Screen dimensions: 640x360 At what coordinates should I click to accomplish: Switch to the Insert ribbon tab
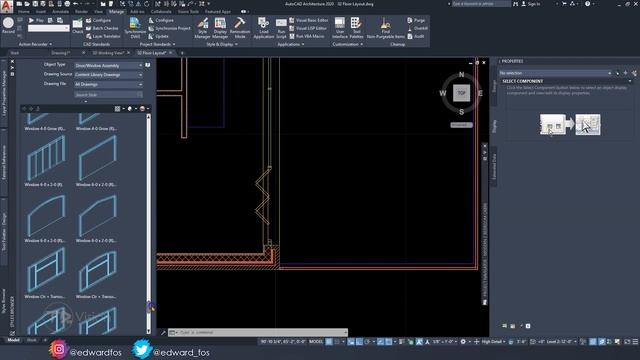click(x=41, y=12)
